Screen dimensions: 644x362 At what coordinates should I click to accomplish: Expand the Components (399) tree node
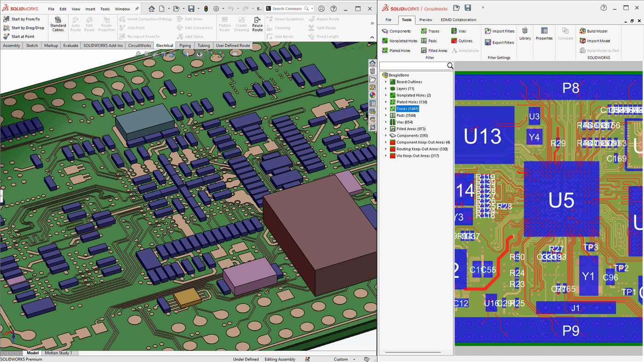385,135
